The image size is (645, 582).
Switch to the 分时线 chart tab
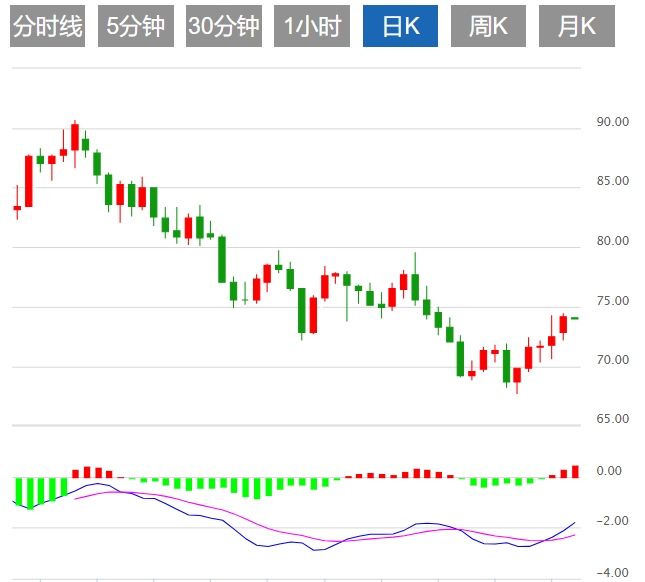coord(47,26)
